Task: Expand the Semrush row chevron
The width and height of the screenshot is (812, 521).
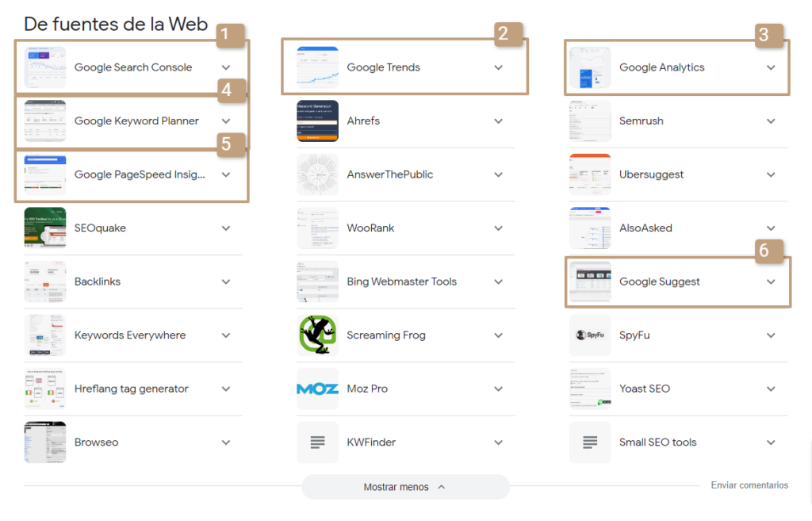Action: tap(771, 121)
